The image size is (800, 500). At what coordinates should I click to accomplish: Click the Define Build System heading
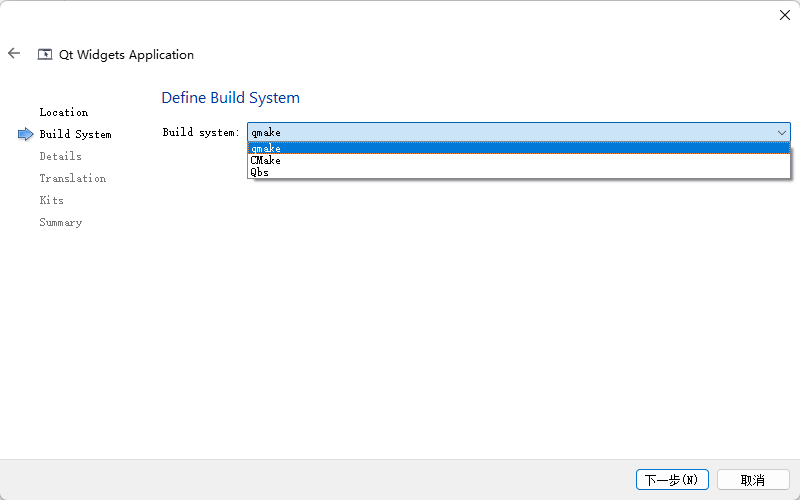[x=230, y=98]
